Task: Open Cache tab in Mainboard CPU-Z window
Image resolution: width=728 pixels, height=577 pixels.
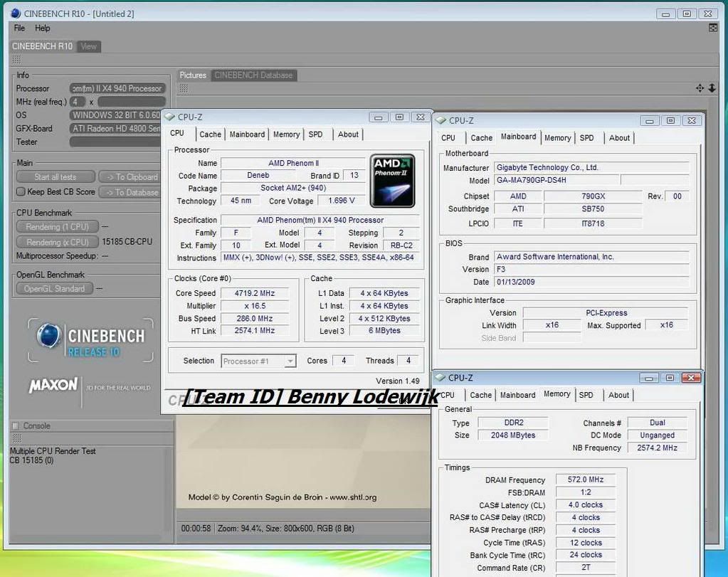Action: (482, 138)
